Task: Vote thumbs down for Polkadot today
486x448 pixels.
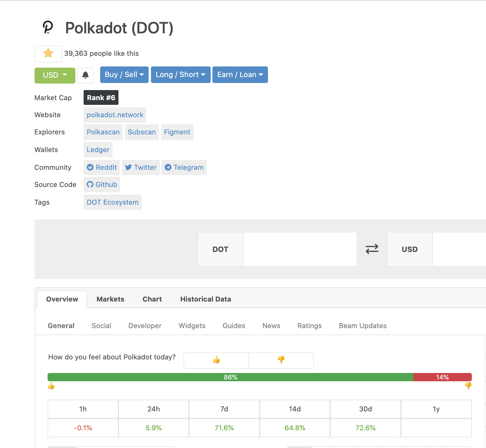Action: (281, 360)
